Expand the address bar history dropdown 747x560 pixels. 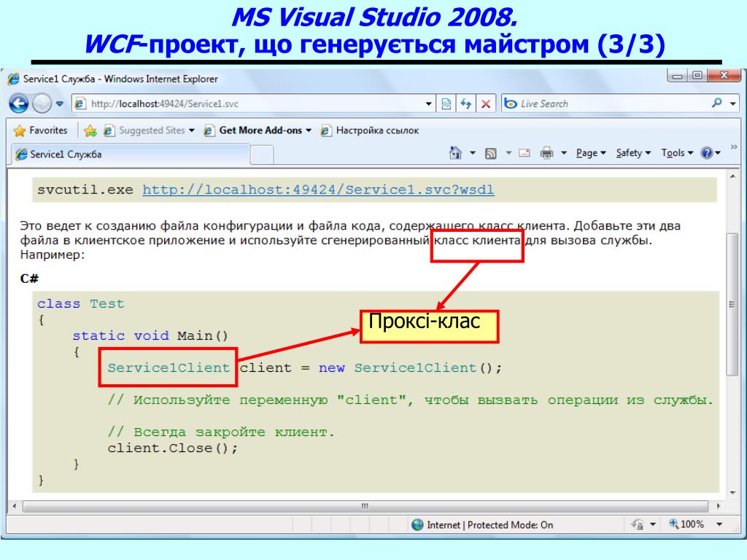click(429, 104)
